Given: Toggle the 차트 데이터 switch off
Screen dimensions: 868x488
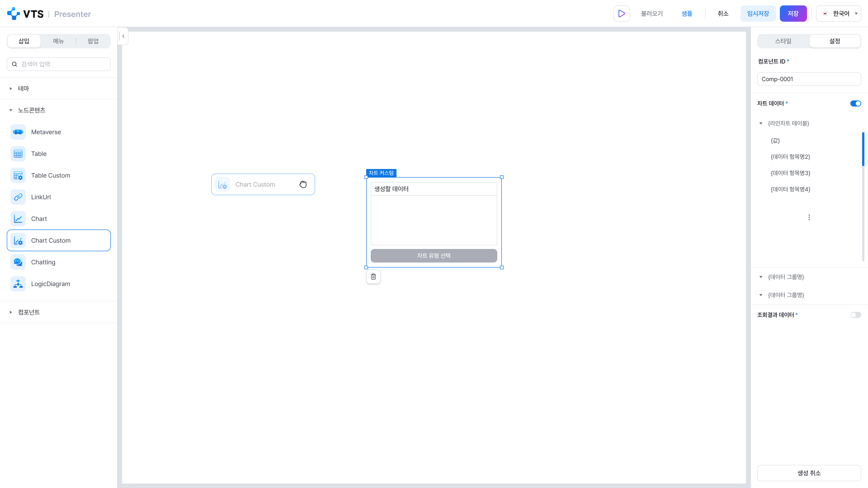Looking at the screenshot, I should click(x=856, y=103).
